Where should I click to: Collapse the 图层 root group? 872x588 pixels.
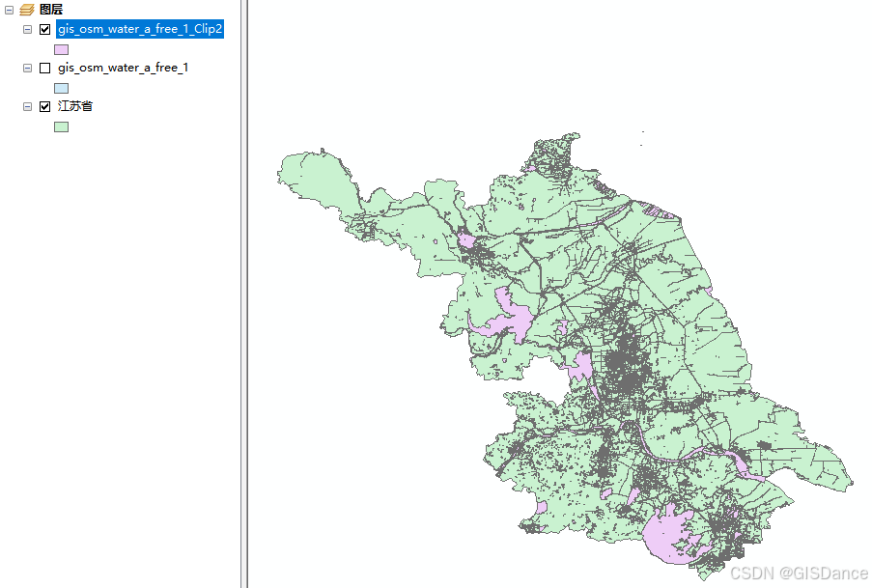(x=9, y=10)
